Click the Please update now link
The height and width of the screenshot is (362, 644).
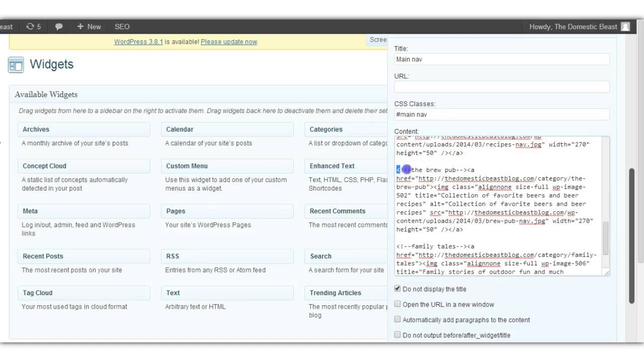point(229,42)
